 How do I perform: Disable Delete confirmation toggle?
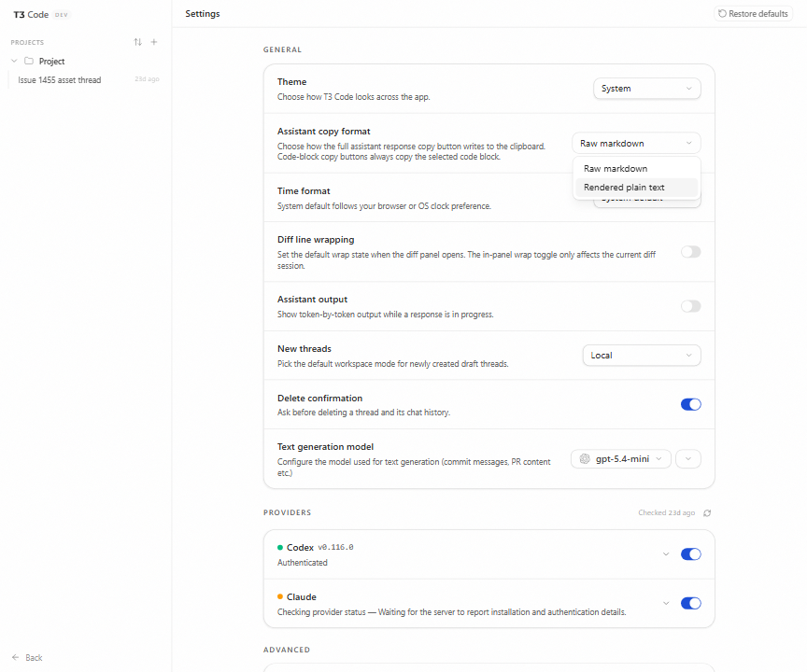coord(690,404)
